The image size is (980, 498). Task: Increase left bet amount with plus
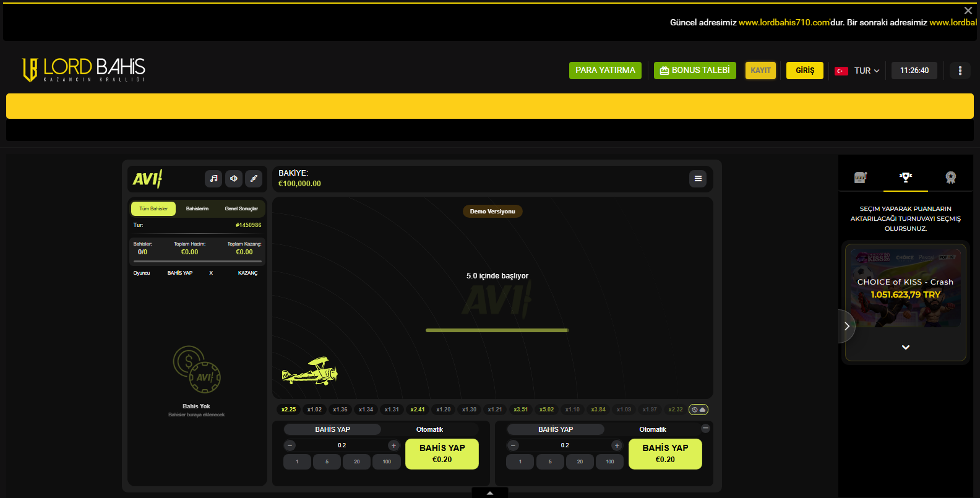click(393, 445)
